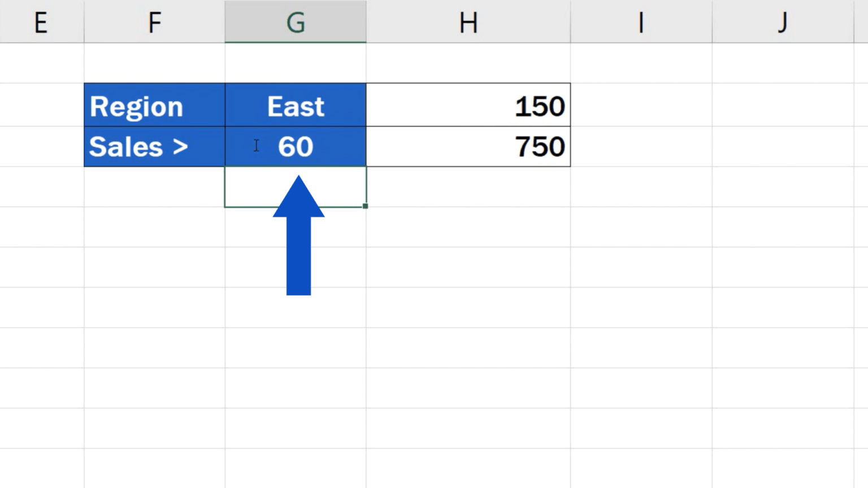Select the empty cell below the 750 cell
Viewport: 868px width, 488px height.
click(x=468, y=186)
